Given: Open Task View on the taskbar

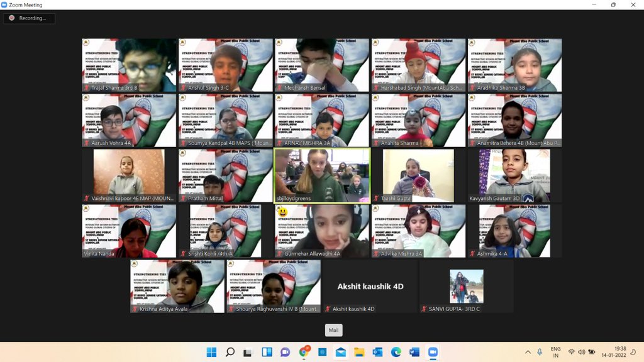Looking at the screenshot, I should point(248,352).
